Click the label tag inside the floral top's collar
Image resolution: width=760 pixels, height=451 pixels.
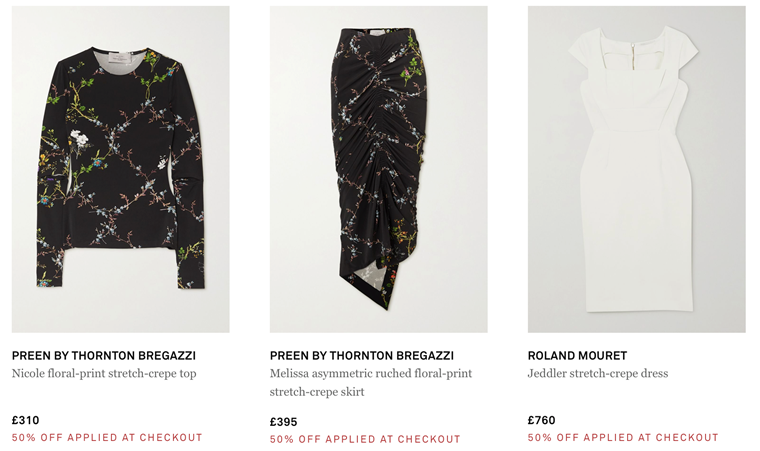tap(120, 57)
